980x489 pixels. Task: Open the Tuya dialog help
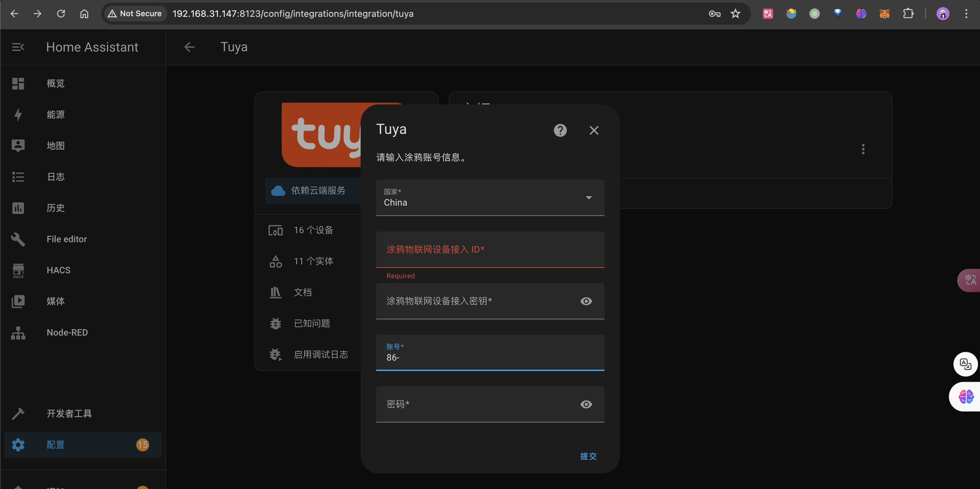560,131
